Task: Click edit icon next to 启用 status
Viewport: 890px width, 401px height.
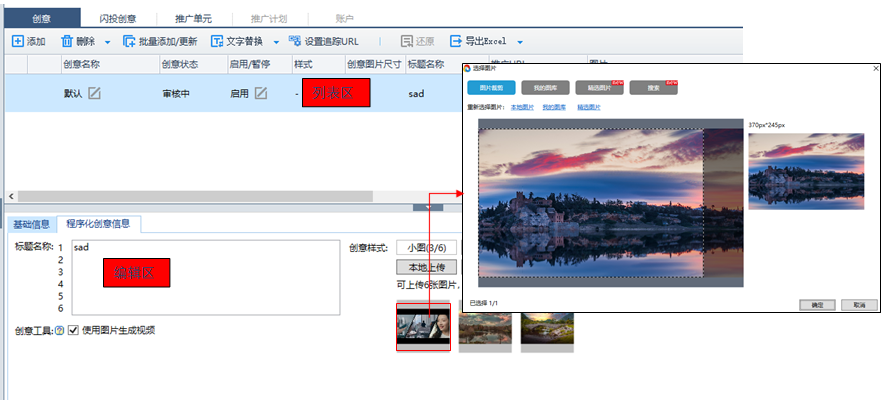Action: [x=260, y=94]
